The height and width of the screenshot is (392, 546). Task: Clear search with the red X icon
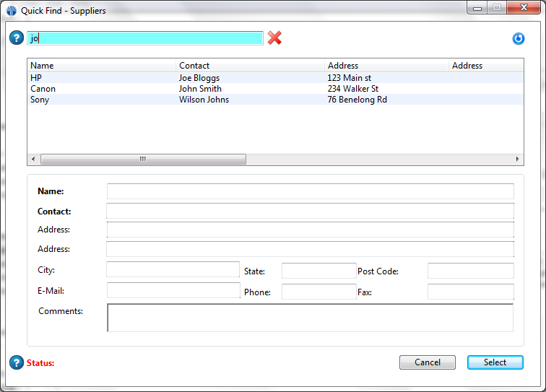pyautogui.click(x=274, y=38)
